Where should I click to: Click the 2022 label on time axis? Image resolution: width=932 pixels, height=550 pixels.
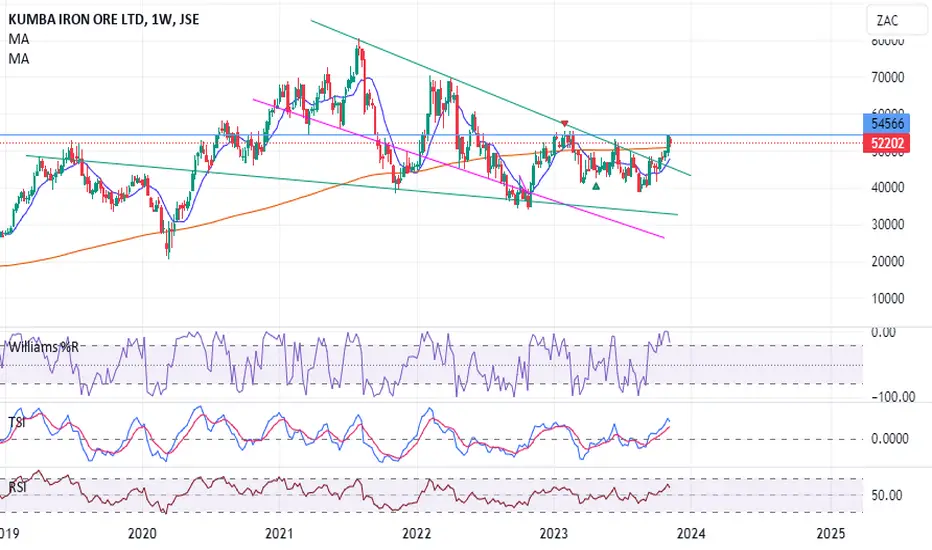pos(416,533)
